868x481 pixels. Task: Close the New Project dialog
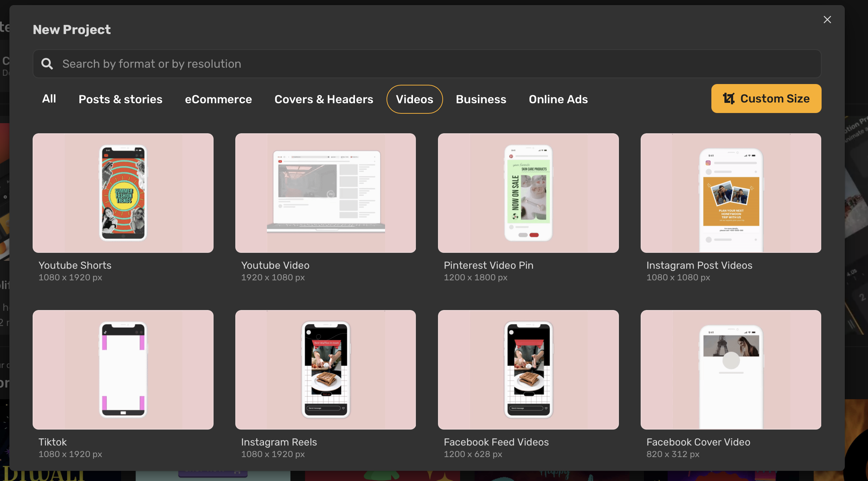point(827,20)
